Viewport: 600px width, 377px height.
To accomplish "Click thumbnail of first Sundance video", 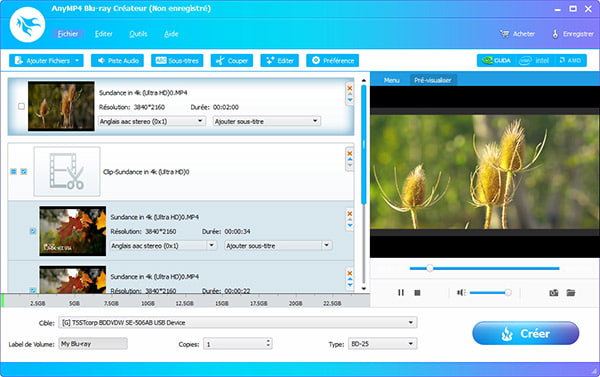I will click(x=61, y=106).
